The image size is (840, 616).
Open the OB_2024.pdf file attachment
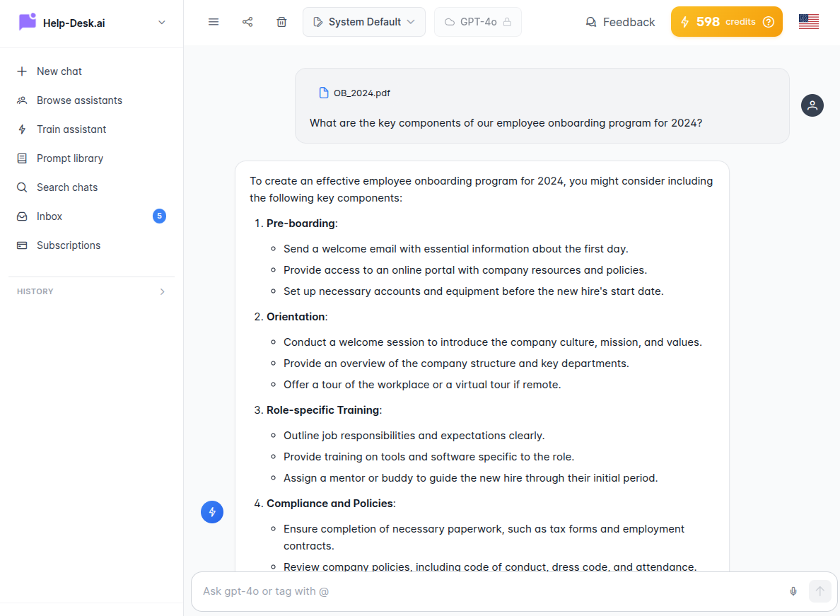(354, 92)
